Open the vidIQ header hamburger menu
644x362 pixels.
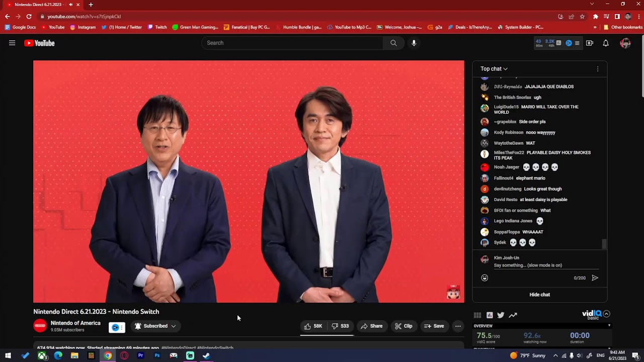(577, 43)
